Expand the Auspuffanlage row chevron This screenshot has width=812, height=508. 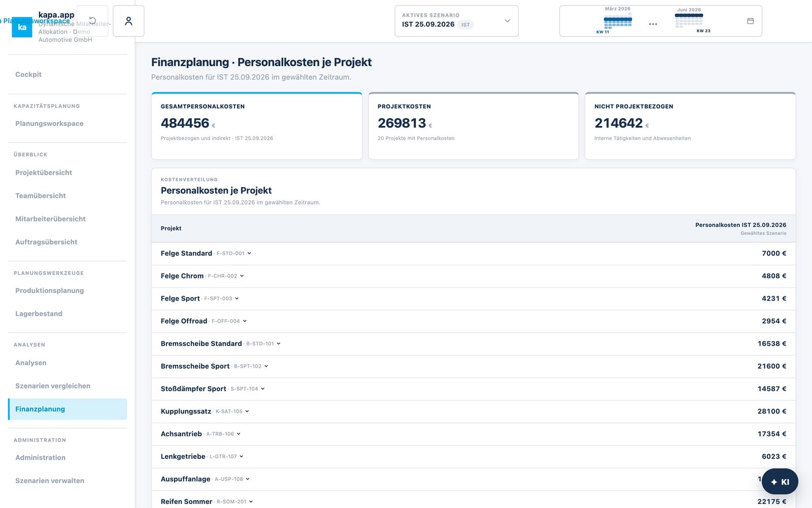[x=247, y=479]
